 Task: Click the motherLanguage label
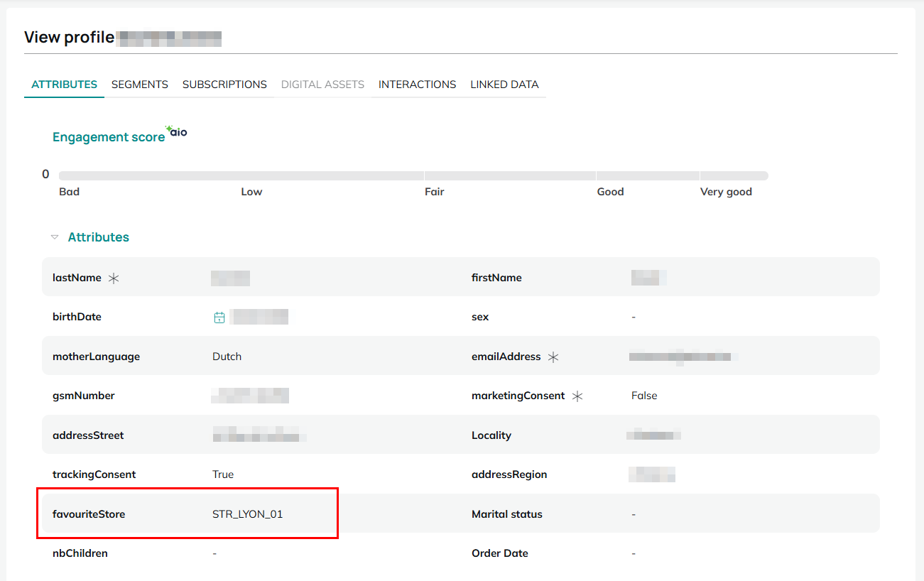[x=97, y=357]
